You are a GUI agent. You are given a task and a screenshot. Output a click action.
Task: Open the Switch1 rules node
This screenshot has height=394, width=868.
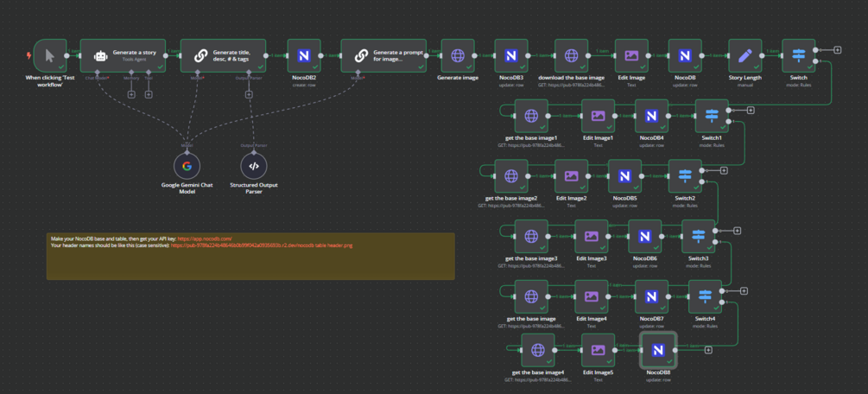[712, 116]
